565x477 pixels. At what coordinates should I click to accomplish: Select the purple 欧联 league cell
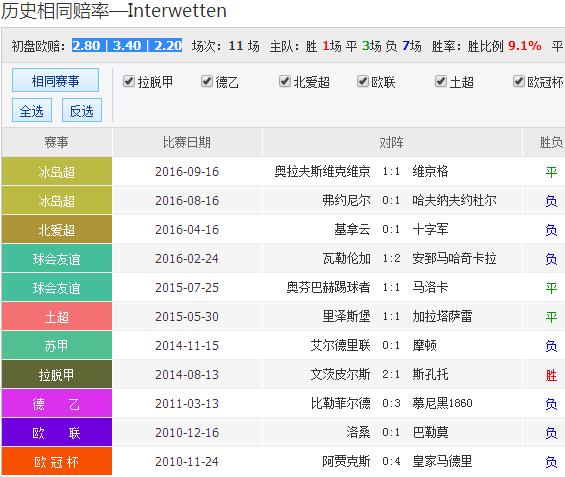[x=57, y=432]
